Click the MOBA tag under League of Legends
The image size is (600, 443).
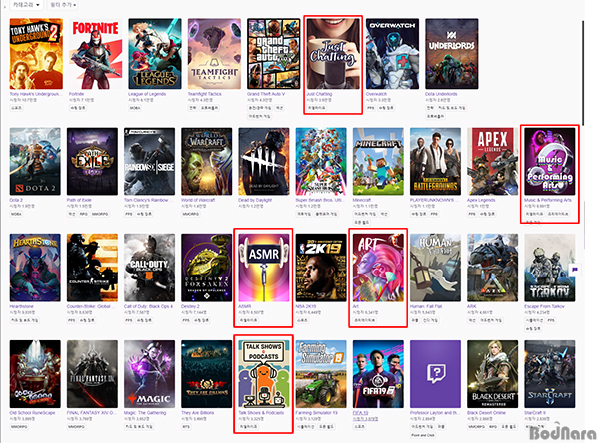click(x=135, y=108)
